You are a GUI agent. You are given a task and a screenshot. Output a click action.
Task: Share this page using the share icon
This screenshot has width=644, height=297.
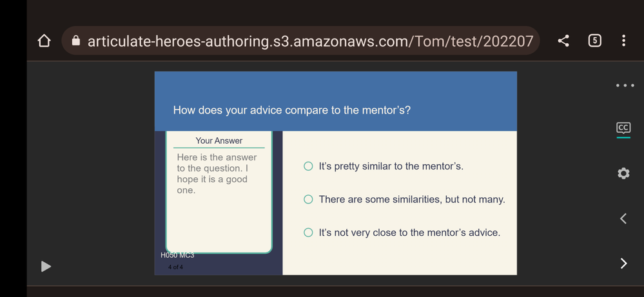(563, 41)
